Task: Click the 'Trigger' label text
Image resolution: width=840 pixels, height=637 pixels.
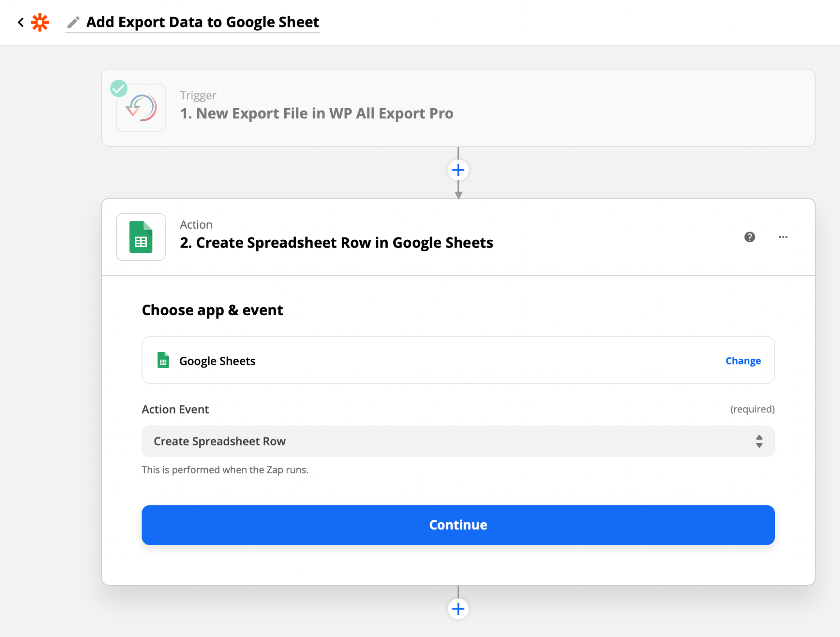Action: (198, 96)
